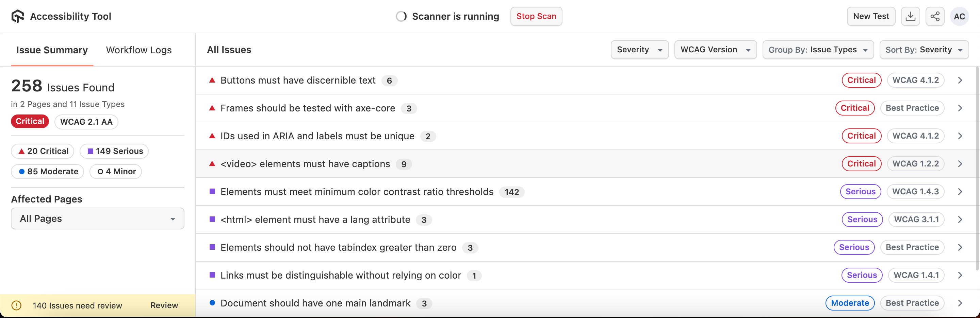980x318 pixels.
Task: Select the color contrast ratio thresholds issue
Action: tap(357, 192)
